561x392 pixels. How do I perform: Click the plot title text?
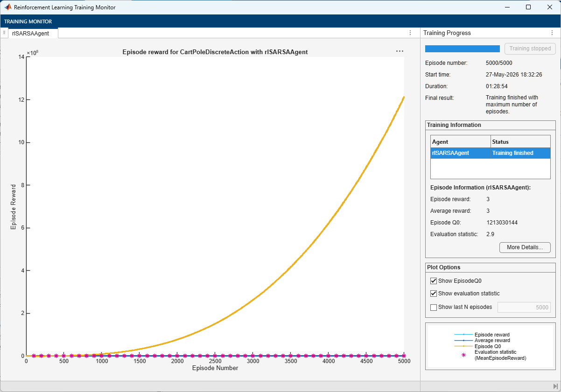coord(215,52)
